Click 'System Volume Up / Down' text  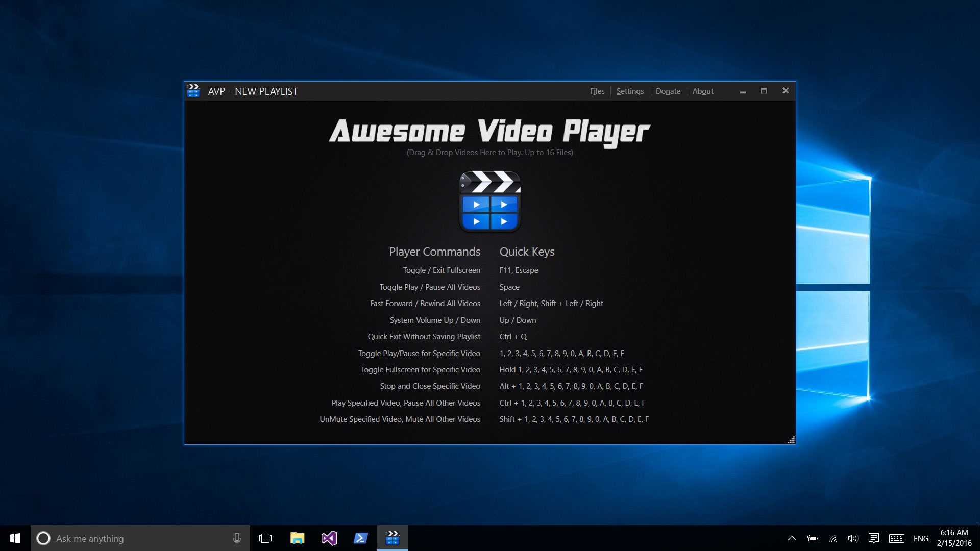435,320
